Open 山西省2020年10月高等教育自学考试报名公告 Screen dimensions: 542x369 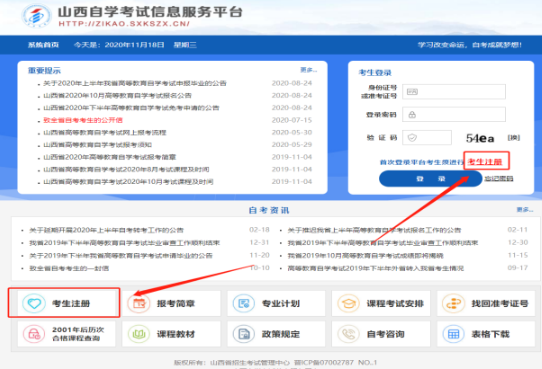[x=118, y=95]
